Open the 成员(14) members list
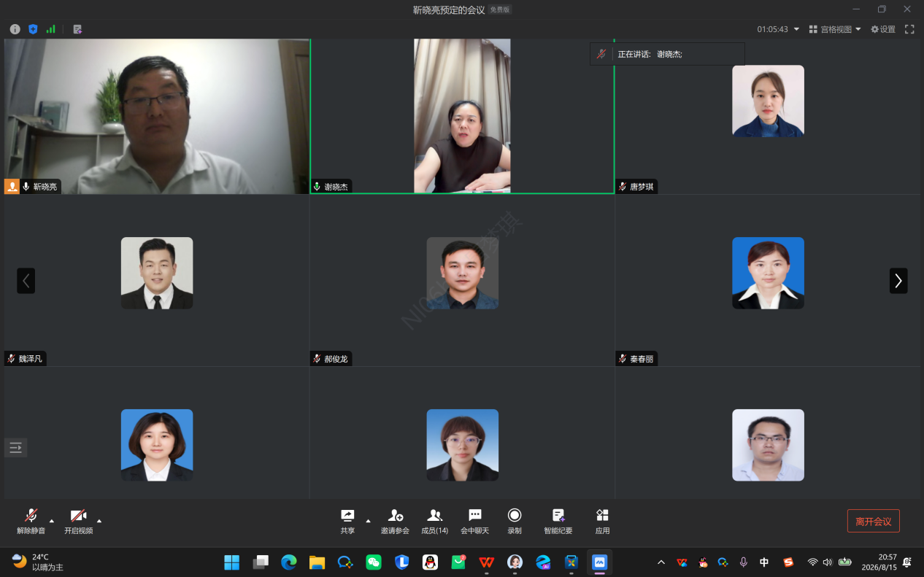This screenshot has height=577, width=924. click(x=435, y=522)
